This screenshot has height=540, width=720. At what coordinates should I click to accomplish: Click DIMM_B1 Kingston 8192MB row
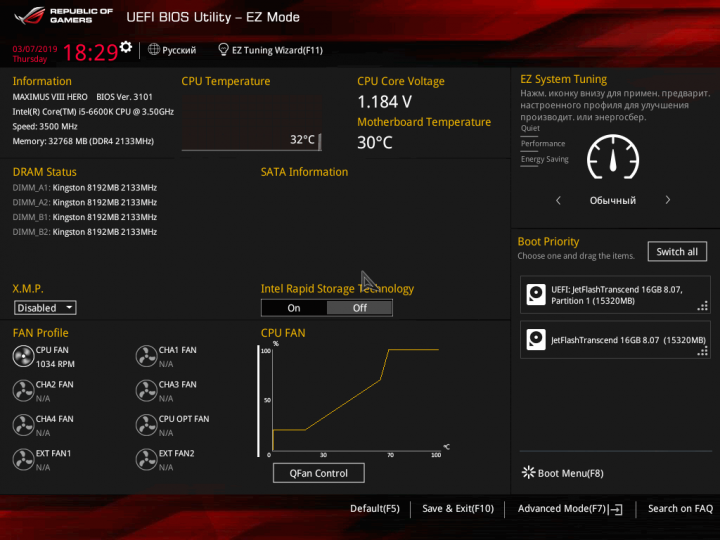click(x=85, y=217)
